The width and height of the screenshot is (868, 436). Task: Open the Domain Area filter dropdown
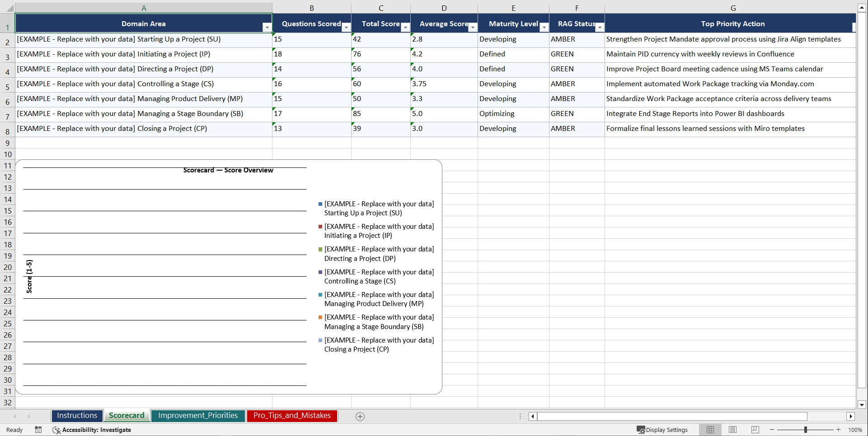point(267,28)
